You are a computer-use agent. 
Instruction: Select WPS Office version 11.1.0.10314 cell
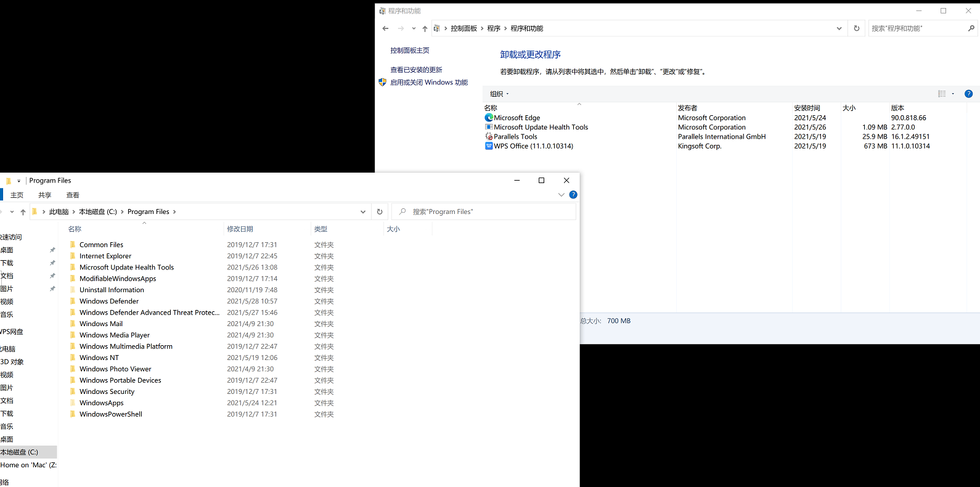[x=910, y=146]
